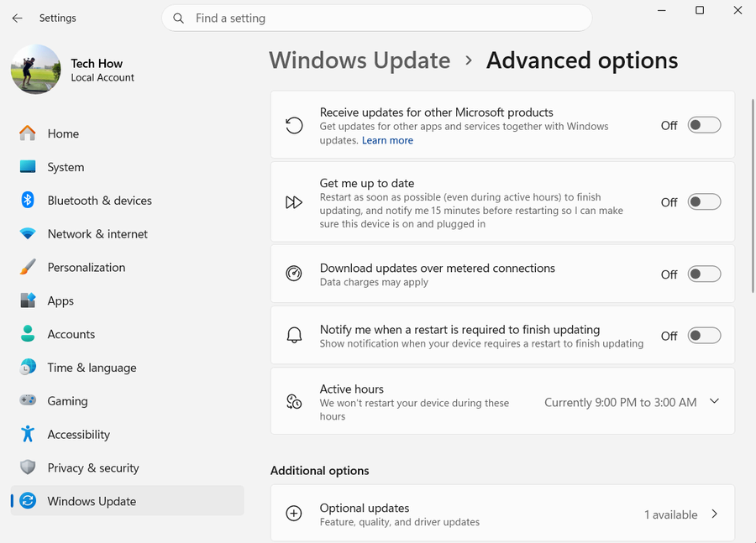Click the Home house icon in sidebar
756x543 pixels.
(28, 133)
